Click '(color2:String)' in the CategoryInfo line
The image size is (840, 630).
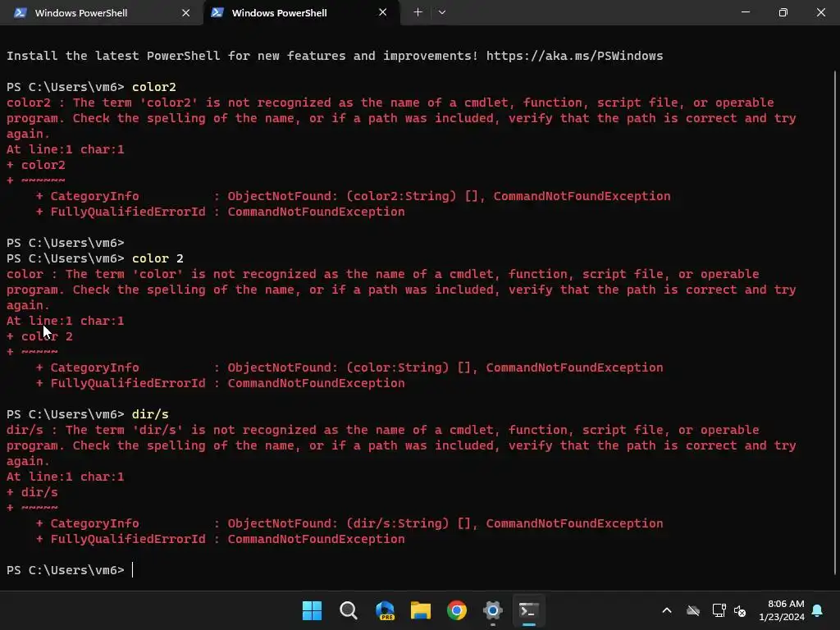[402, 196]
